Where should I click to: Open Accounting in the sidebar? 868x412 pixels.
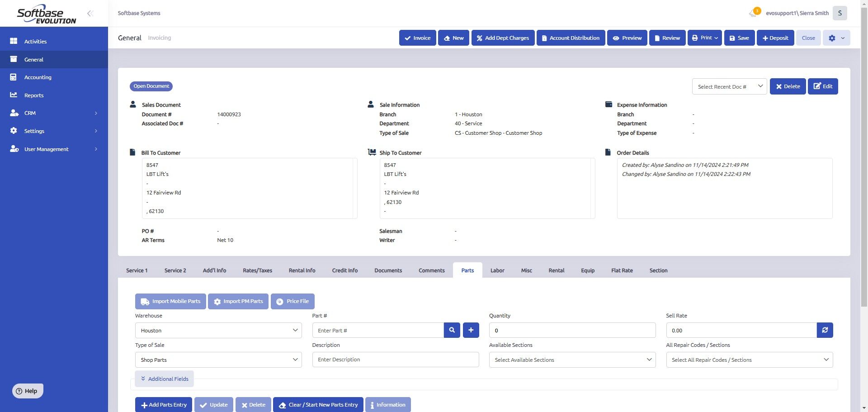tap(54, 77)
